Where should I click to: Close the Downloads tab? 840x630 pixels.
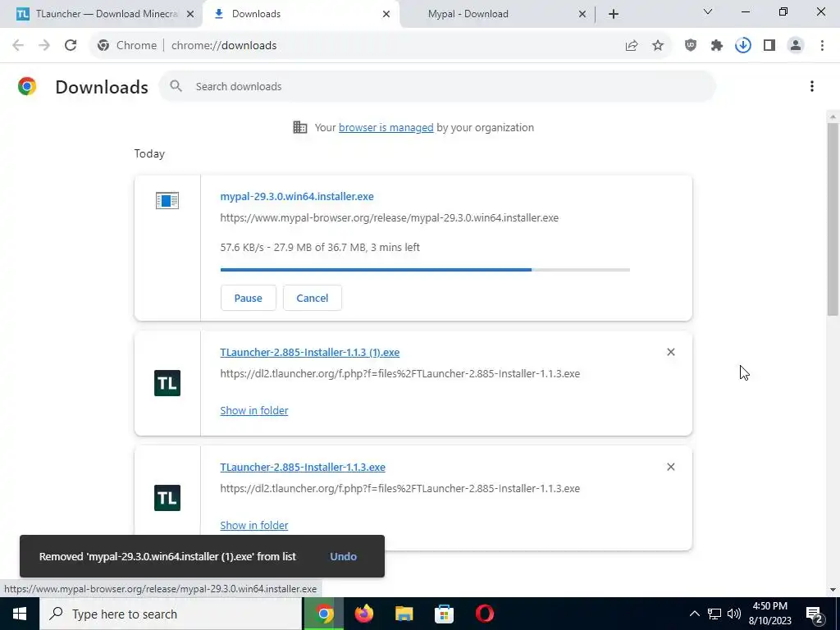pos(386,15)
